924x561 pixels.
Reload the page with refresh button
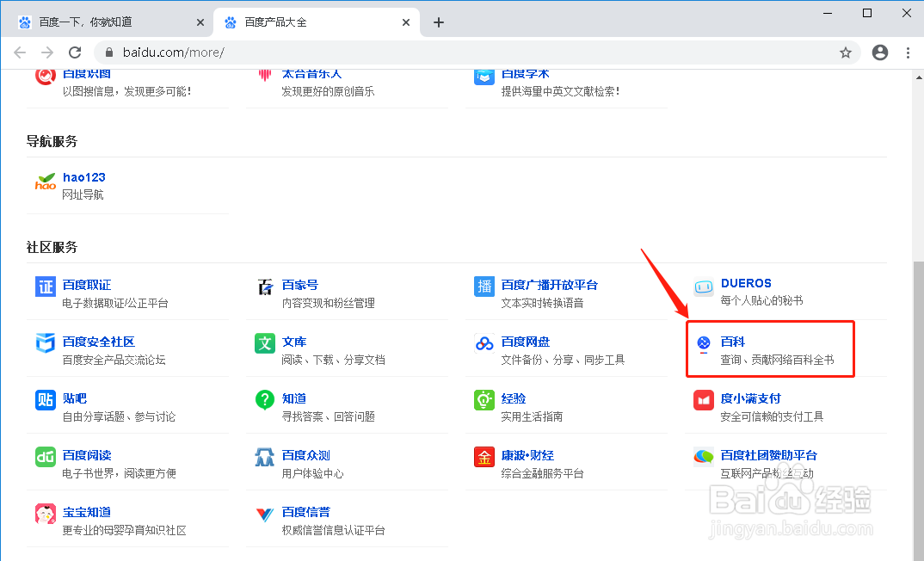tap(75, 52)
